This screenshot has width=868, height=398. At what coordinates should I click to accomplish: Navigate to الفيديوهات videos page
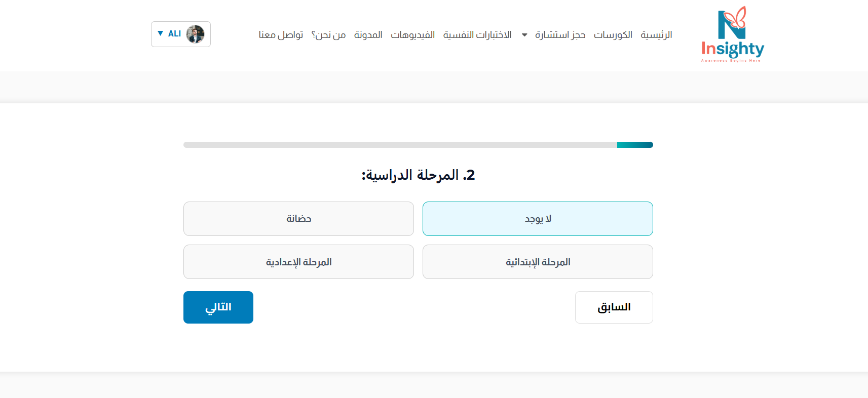(x=412, y=35)
